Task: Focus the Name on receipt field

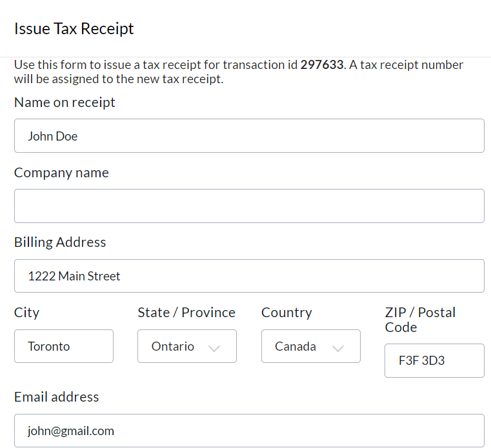Action: tap(249, 136)
